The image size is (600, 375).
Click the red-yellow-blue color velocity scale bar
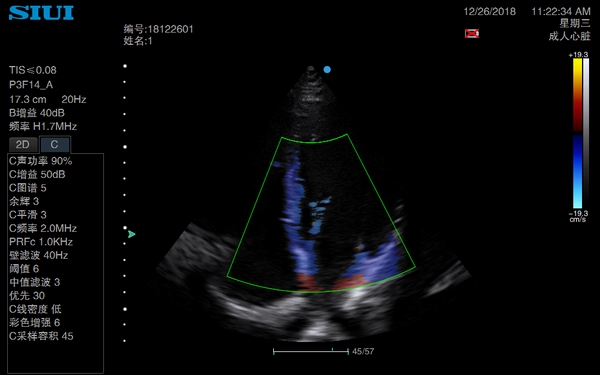point(577,133)
